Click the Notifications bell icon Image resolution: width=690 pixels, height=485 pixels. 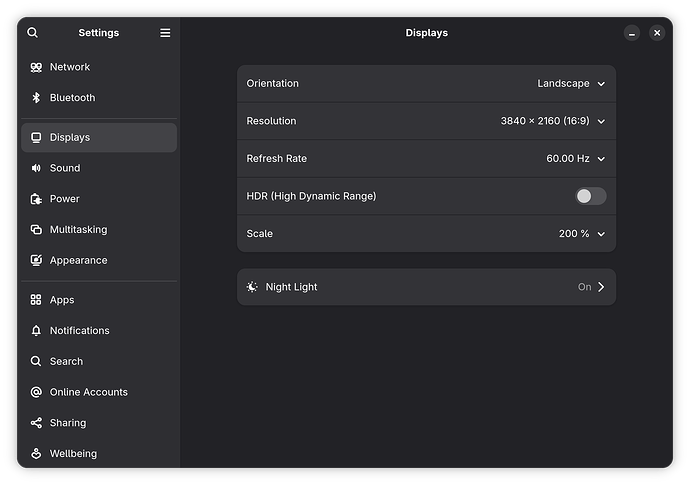pos(36,331)
